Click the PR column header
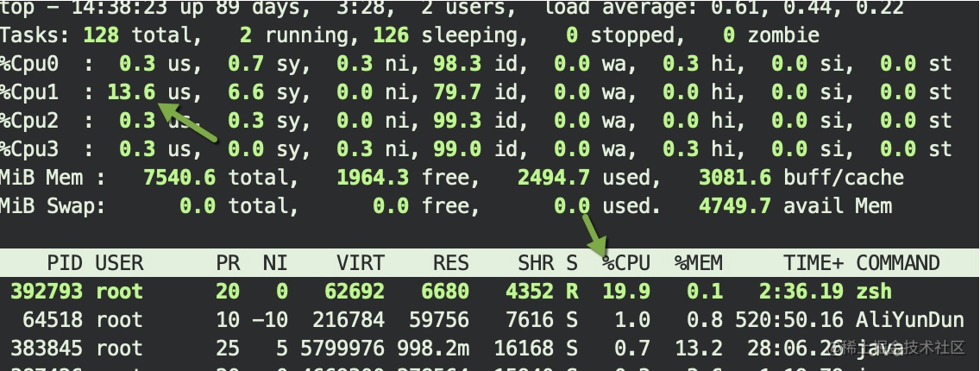 pos(228,263)
